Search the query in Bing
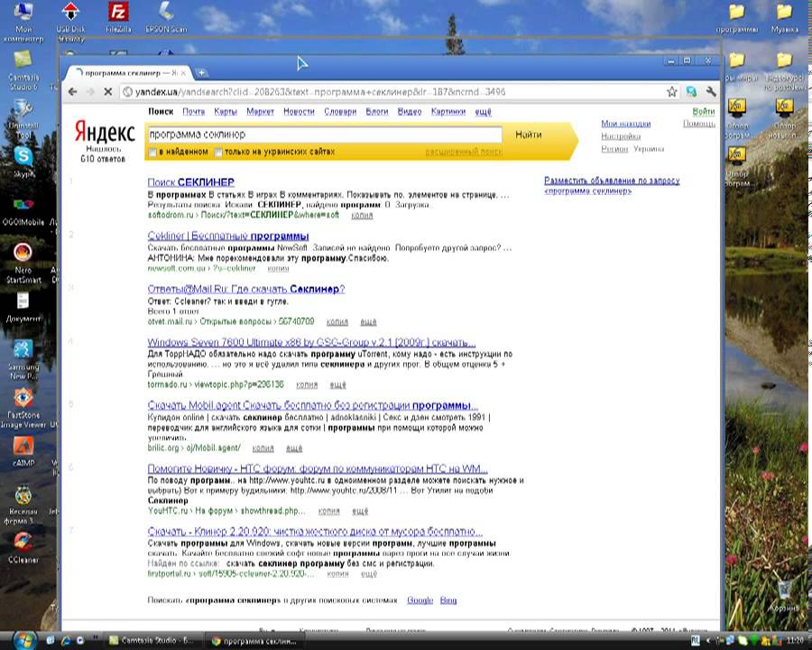This screenshot has height=650, width=812. pos(448,600)
